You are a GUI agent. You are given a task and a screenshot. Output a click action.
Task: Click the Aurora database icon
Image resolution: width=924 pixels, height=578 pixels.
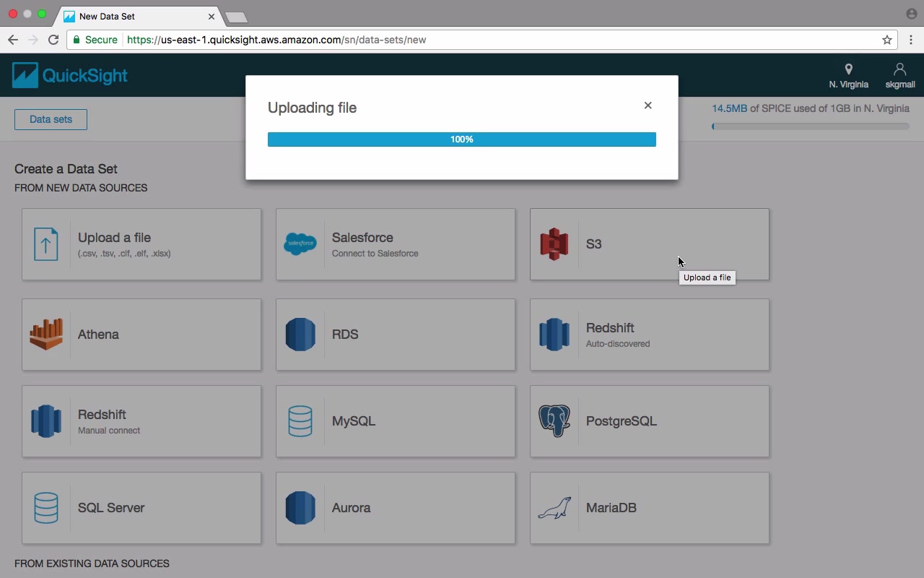pyautogui.click(x=300, y=508)
